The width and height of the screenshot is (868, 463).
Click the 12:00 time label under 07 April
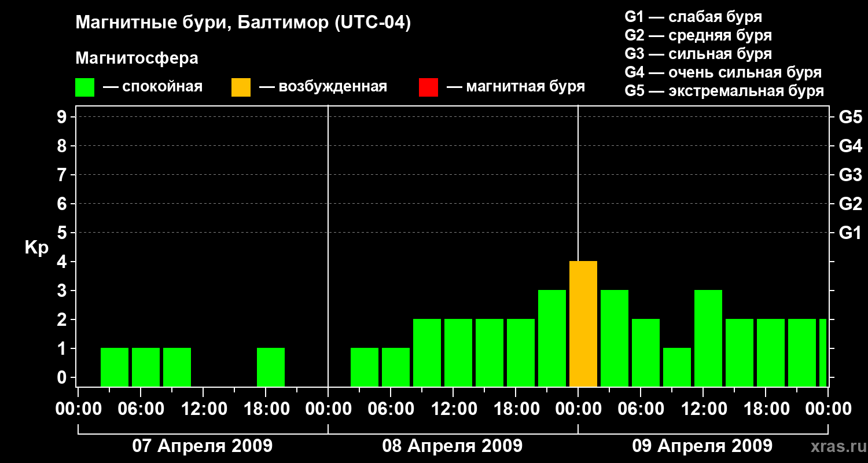[x=203, y=409]
